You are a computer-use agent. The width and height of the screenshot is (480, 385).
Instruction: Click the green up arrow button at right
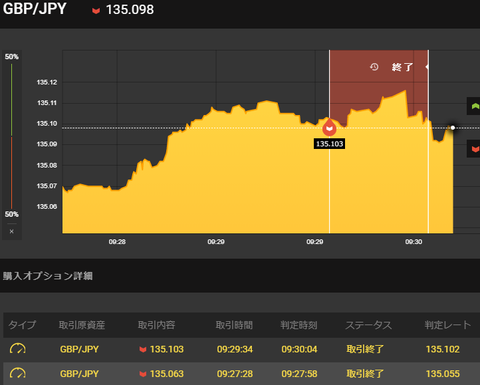point(474,106)
